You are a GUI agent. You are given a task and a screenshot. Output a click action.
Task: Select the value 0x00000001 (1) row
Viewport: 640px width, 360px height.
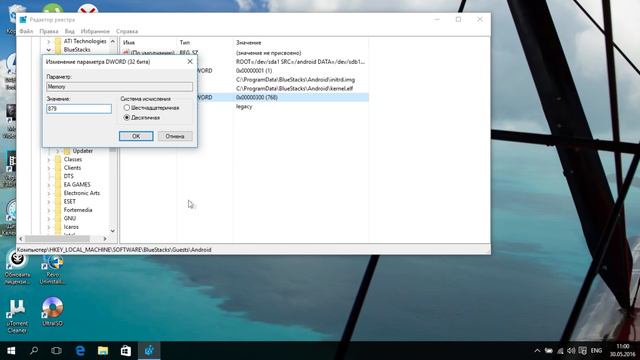254,71
